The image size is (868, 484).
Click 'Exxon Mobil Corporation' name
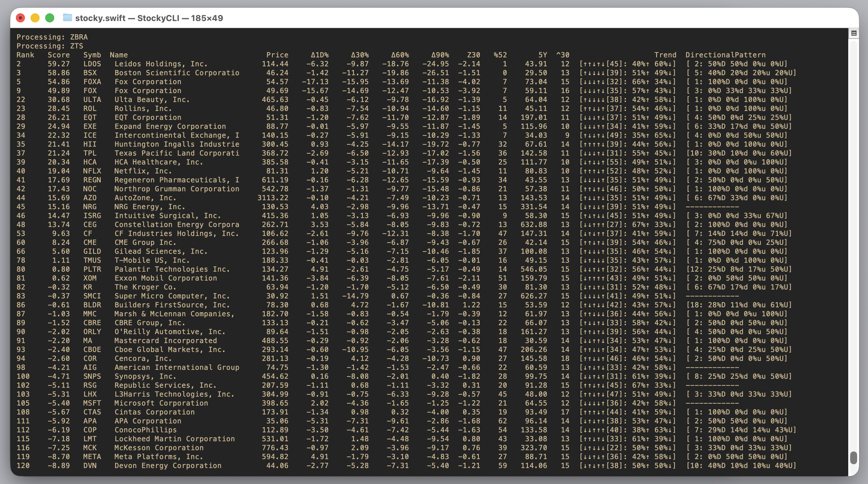tap(166, 278)
